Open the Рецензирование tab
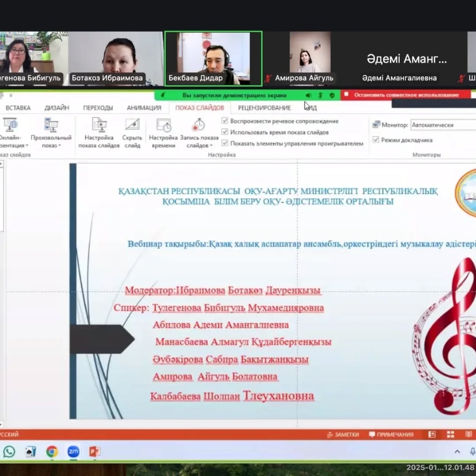The height and width of the screenshot is (476, 476). pyautogui.click(x=264, y=108)
